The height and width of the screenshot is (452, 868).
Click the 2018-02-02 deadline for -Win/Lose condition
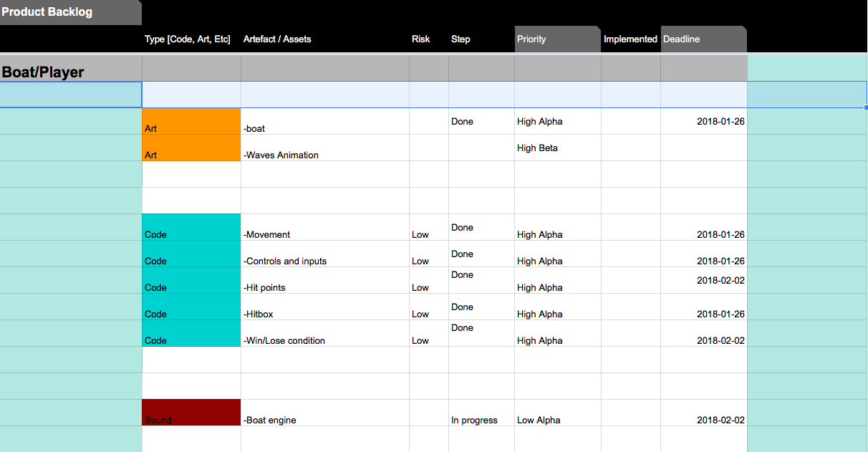(x=720, y=340)
